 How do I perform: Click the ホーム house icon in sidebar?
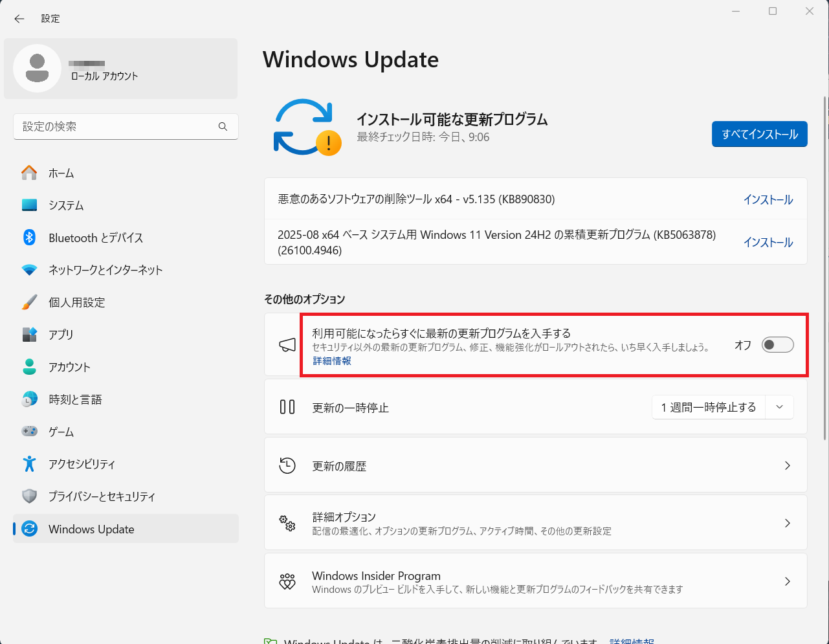pos(29,173)
